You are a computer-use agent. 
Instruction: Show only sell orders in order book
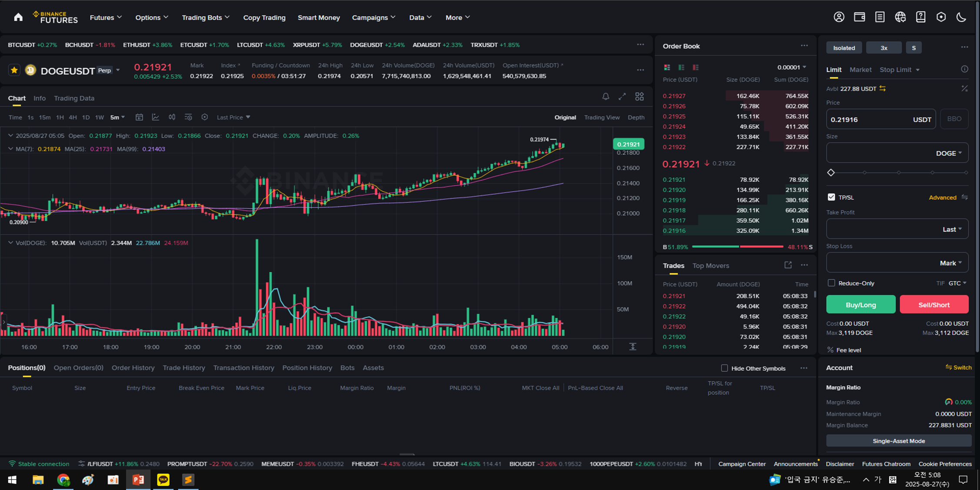click(696, 67)
